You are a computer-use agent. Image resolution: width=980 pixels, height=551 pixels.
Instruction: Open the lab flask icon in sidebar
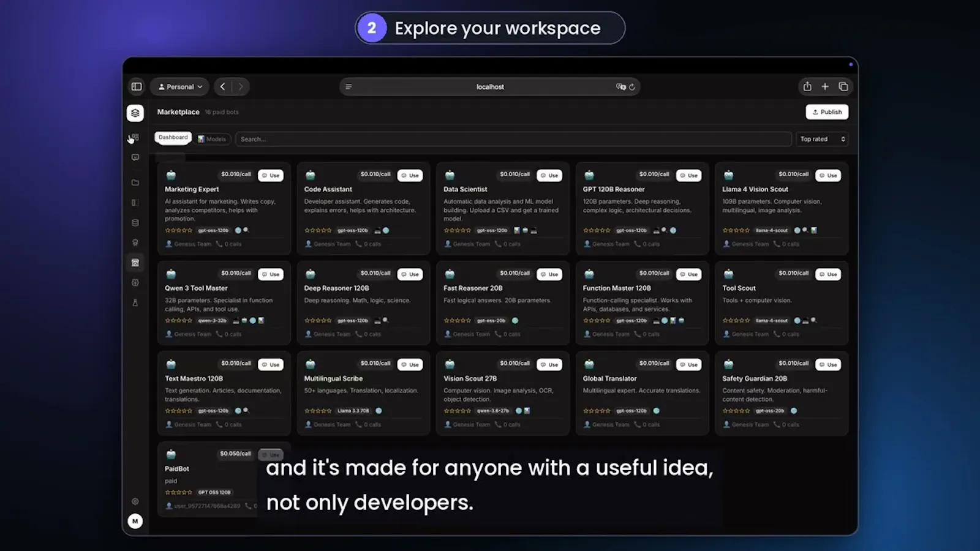135,302
